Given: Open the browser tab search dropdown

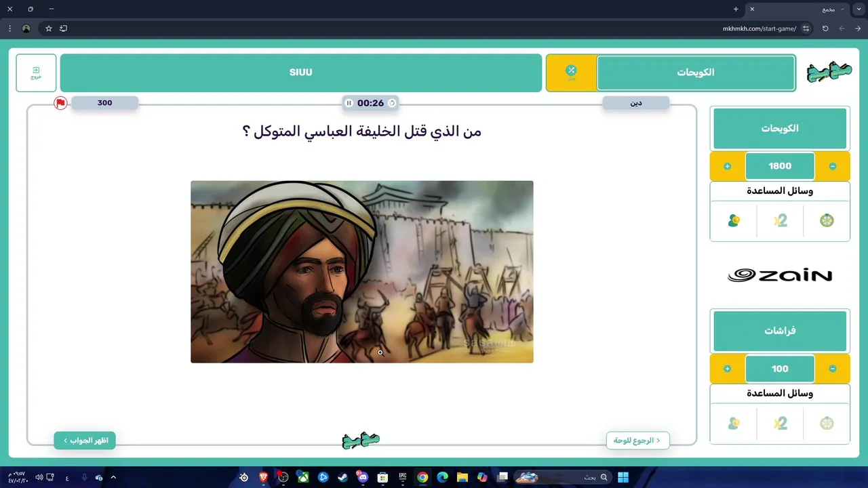Looking at the screenshot, I should tap(859, 9).
